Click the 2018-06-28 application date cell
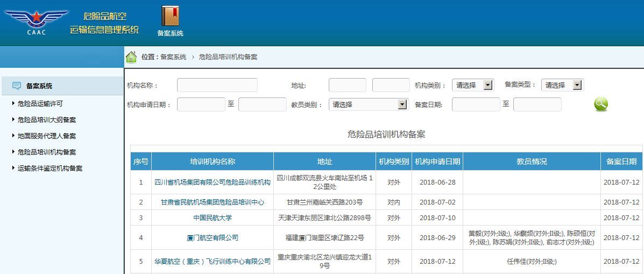This screenshot has height=274, width=644. point(437,182)
